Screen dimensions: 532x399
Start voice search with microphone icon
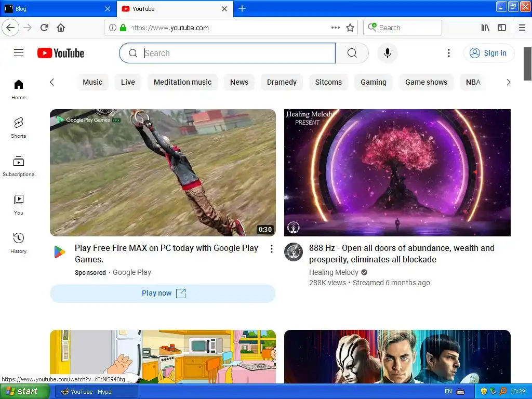pyautogui.click(x=388, y=53)
